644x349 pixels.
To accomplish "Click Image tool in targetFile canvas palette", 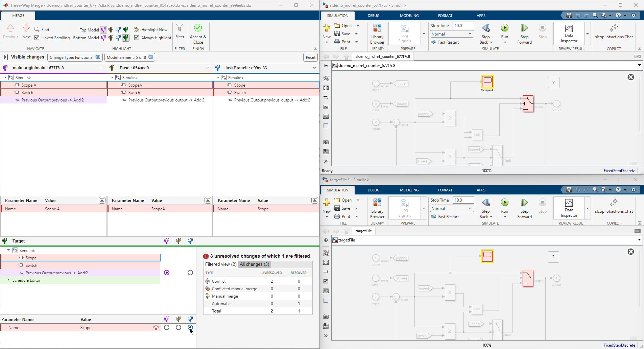I will [326, 291].
